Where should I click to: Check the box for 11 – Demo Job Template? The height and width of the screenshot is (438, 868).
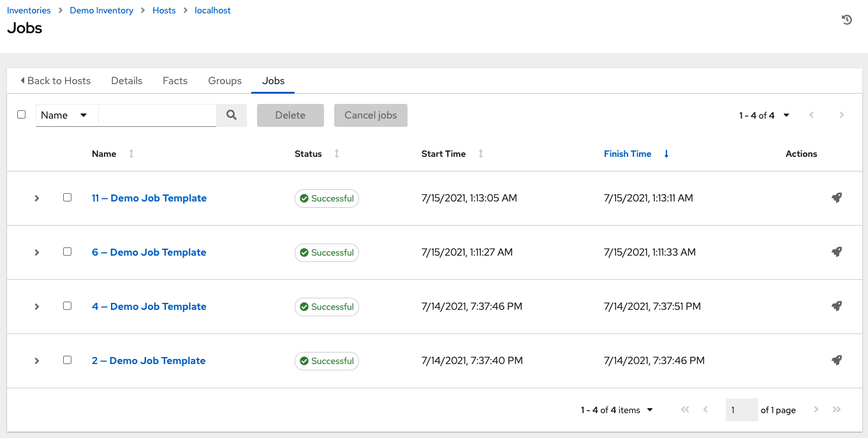coord(67,198)
